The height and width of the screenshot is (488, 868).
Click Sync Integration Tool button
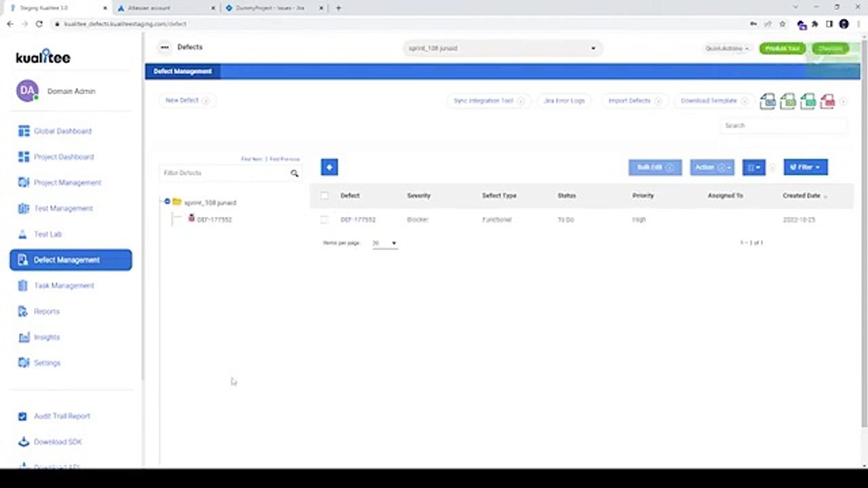[488, 101]
